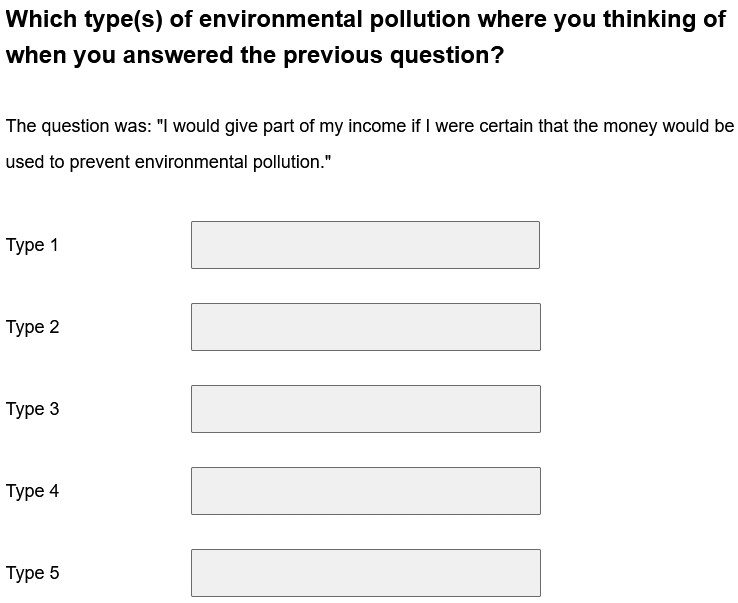Focus the last pollution type field

pyautogui.click(x=366, y=572)
